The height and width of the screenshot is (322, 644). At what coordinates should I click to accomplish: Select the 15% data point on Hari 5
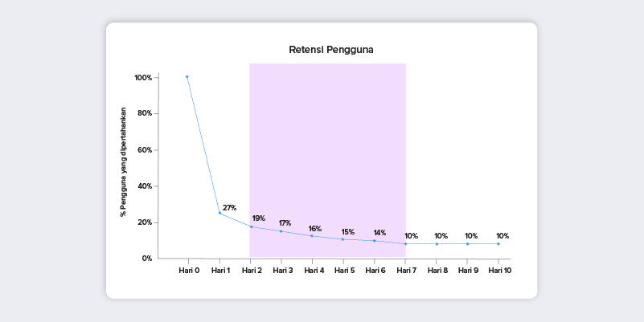(x=343, y=239)
